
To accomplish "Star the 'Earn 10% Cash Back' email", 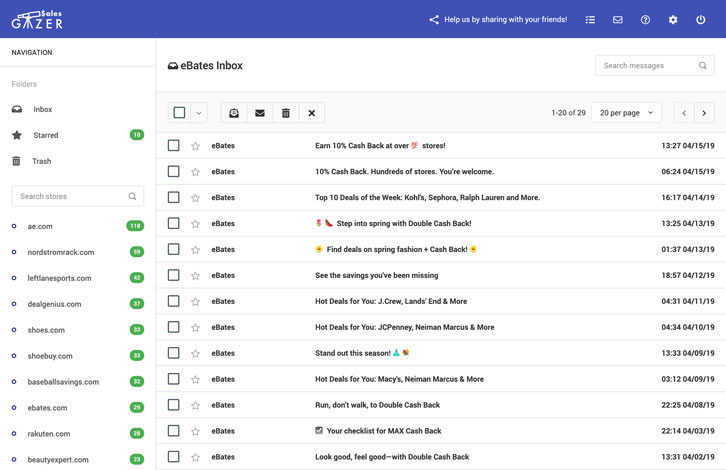I will 195,146.
